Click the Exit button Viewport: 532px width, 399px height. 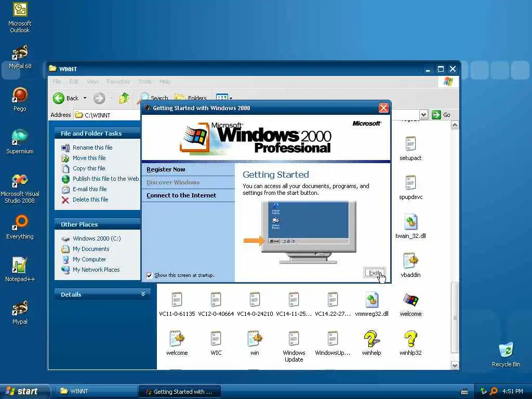pyautogui.click(x=375, y=273)
